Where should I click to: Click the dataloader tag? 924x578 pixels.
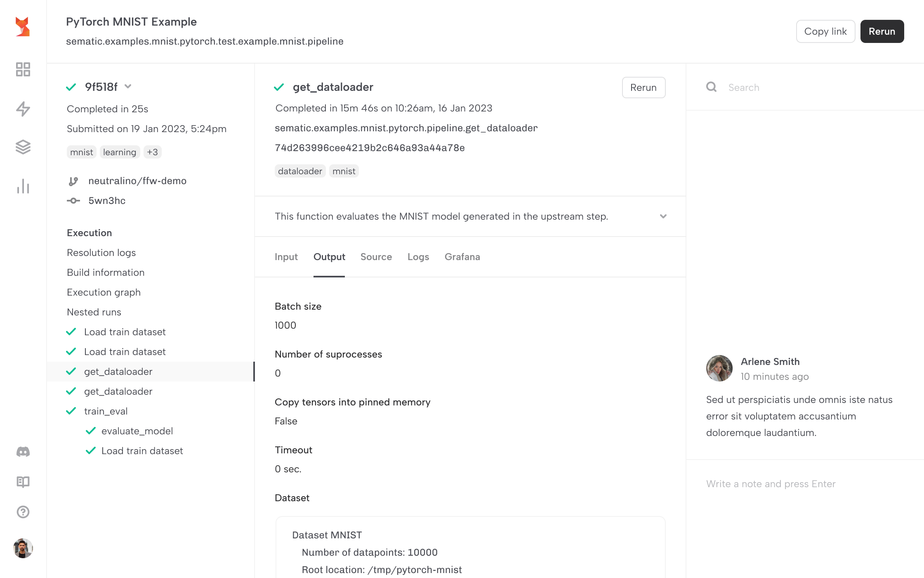[300, 171]
